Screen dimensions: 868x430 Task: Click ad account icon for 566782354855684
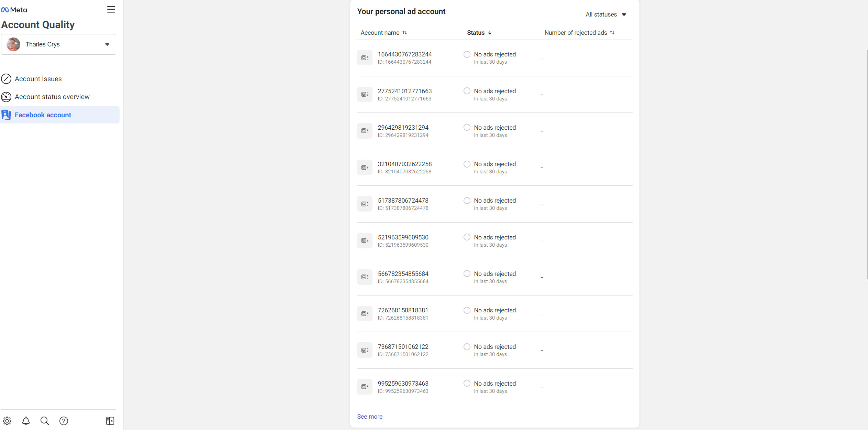[x=365, y=277]
